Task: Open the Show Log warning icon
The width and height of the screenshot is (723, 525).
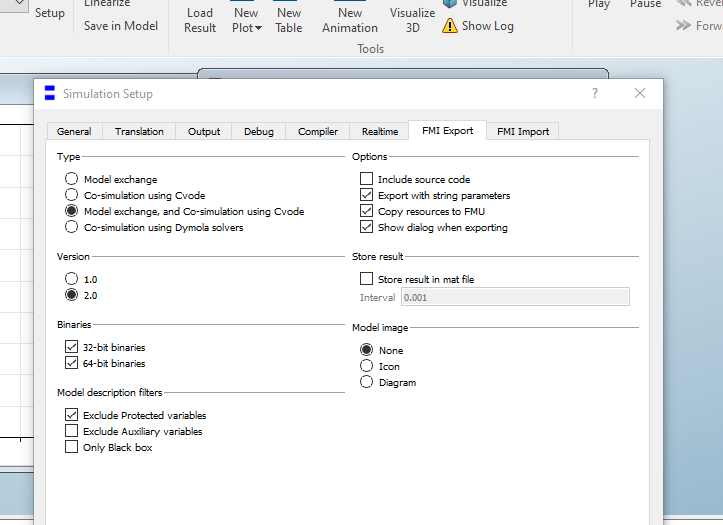Action: [450, 26]
